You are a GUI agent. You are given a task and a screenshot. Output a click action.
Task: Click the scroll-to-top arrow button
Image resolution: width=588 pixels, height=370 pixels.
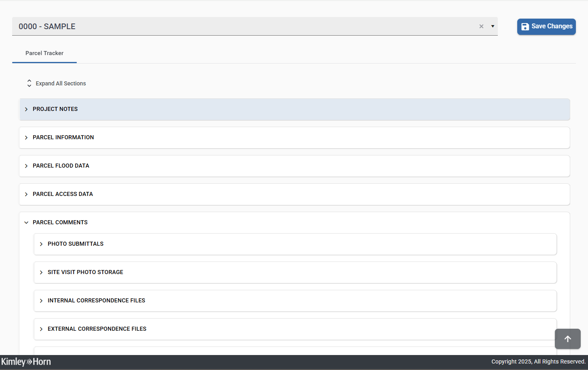pos(567,339)
